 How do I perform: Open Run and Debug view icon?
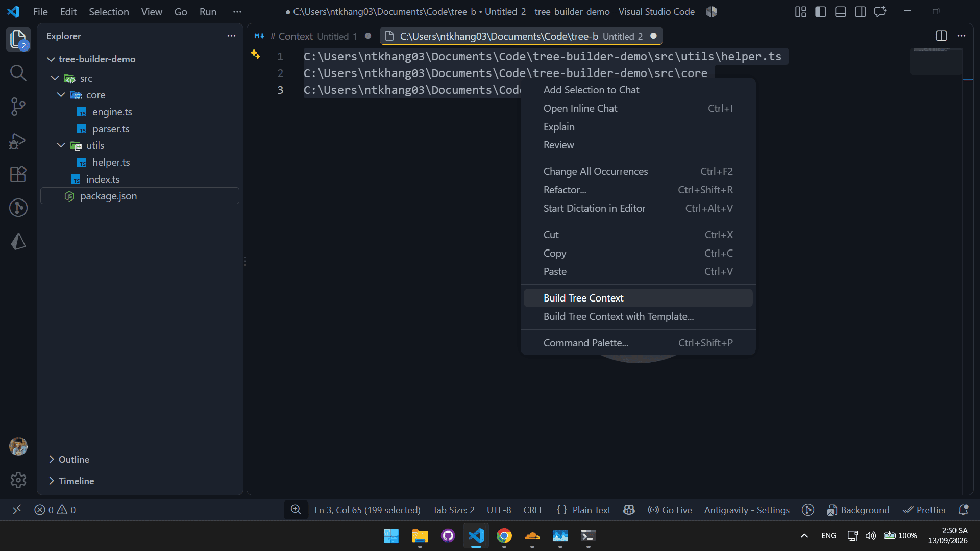point(18,140)
